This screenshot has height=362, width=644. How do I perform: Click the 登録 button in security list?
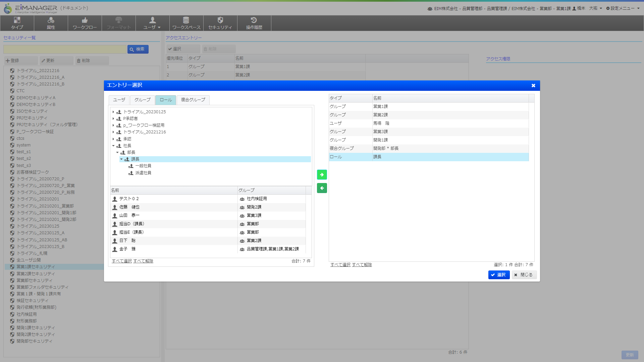click(x=21, y=61)
